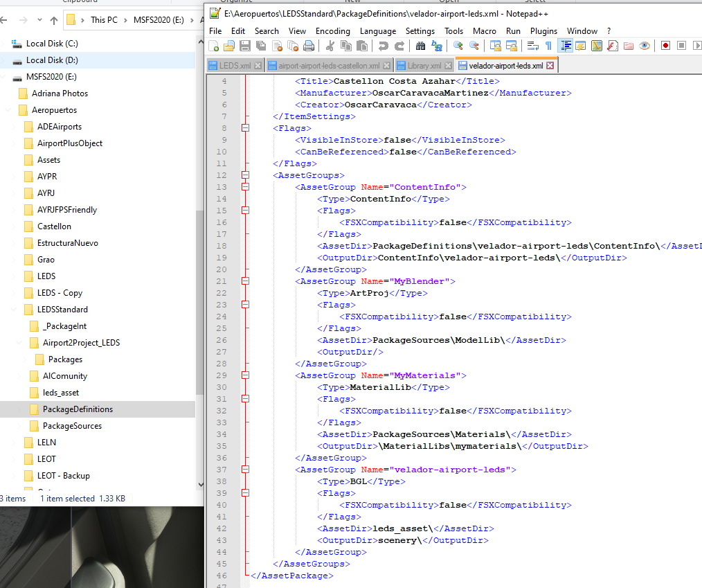Collapse the Flags element at line 8

coord(246,128)
